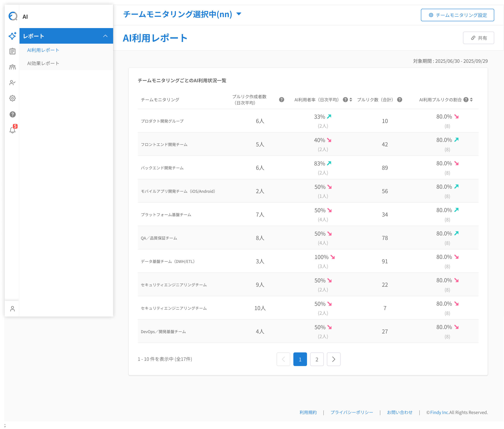
Task: Click help icon next to プルリク作成者数 header
Action: [x=281, y=100]
